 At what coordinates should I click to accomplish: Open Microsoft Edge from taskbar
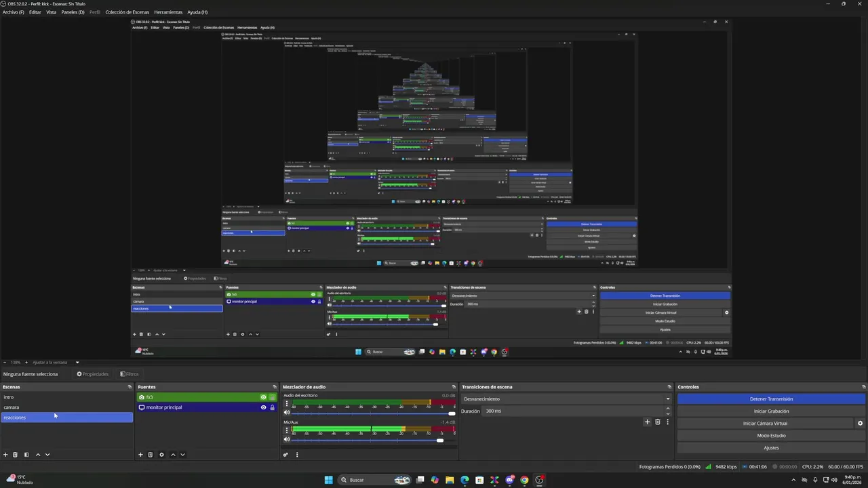tap(465, 480)
